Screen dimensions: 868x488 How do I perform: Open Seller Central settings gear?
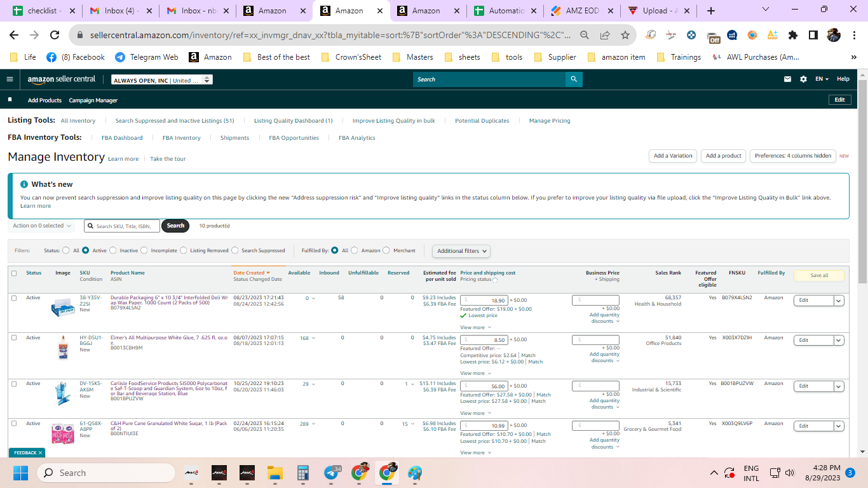tap(803, 79)
